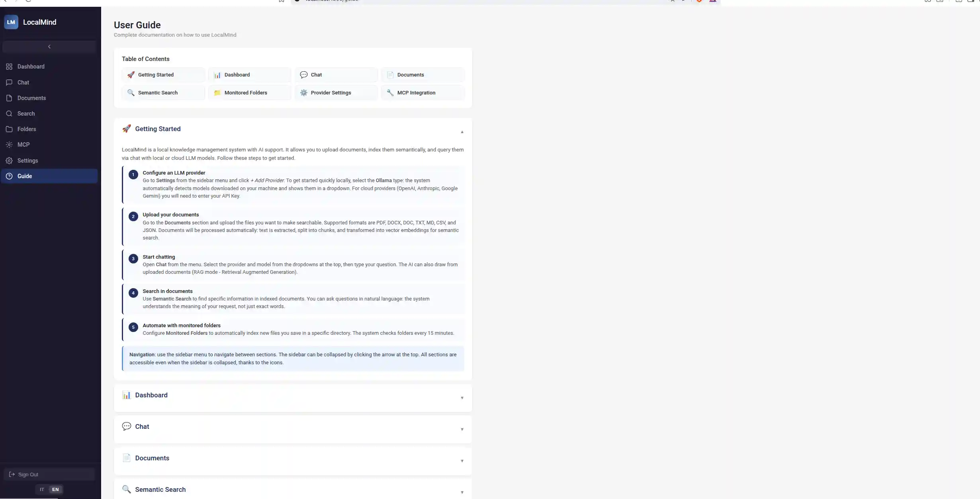Click the Chat bubble icon in sidebar

[x=9, y=83]
